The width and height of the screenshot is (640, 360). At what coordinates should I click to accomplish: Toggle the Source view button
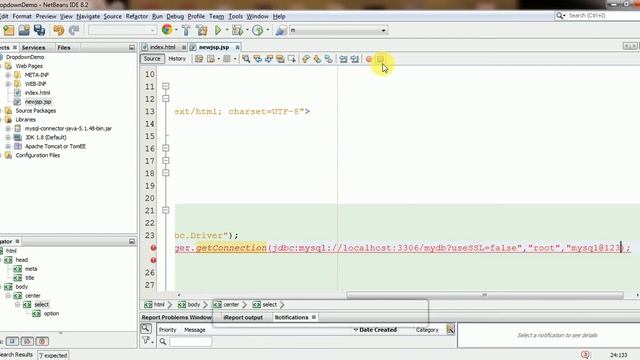pos(152,59)
